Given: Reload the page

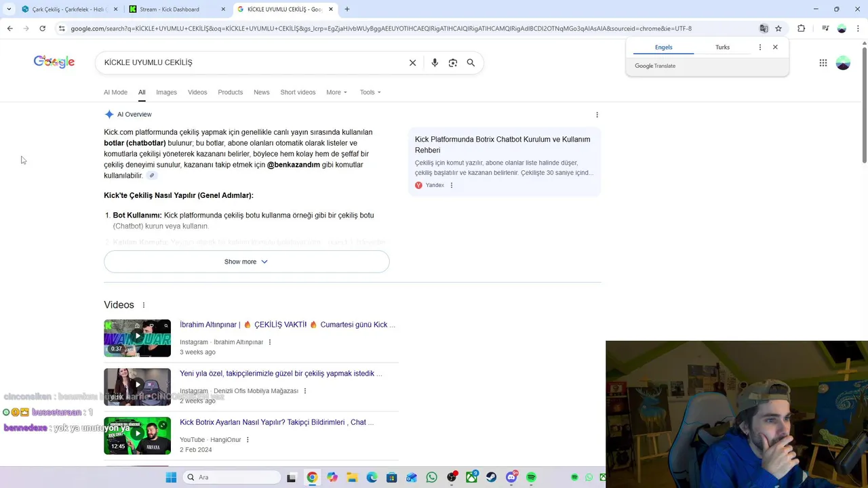Looking at the screenshot, I should [x=42, y=28].
